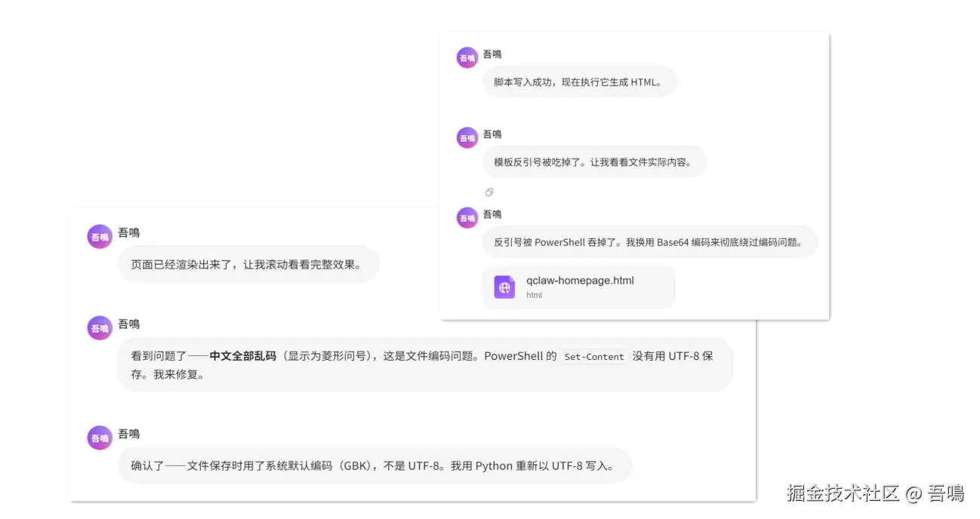
Task: Open the qclaw-homepage.html file name link
Action: 580,281
